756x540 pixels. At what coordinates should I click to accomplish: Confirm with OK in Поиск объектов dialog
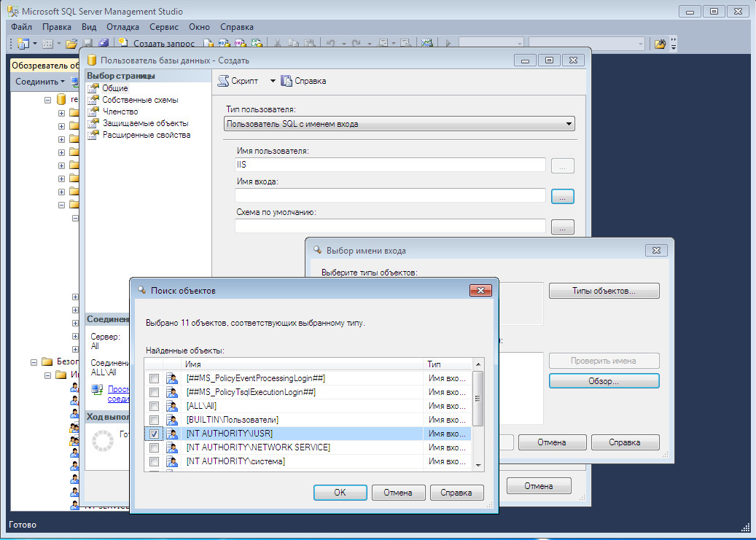click(340, 493)
